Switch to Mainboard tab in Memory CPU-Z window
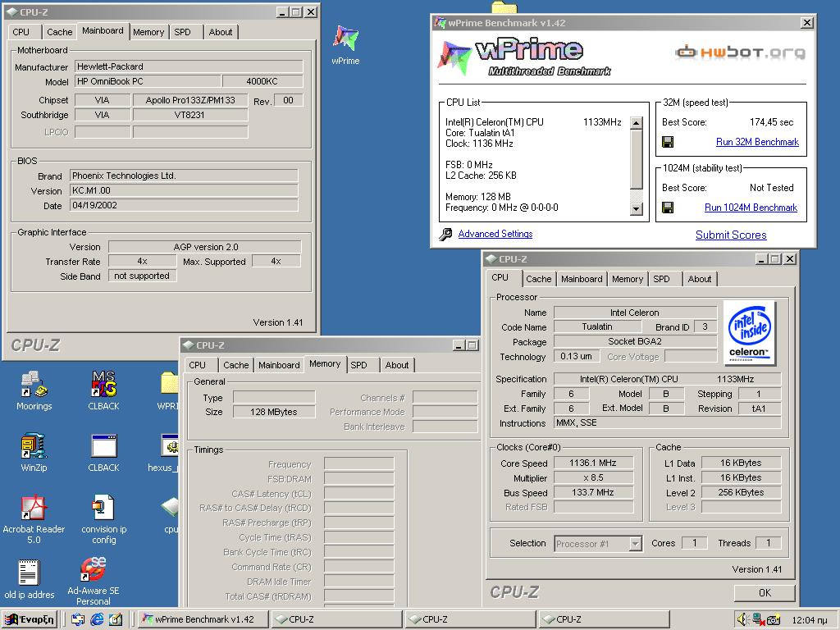The width and height of the screenshot is (840, 630). [279, 365]
